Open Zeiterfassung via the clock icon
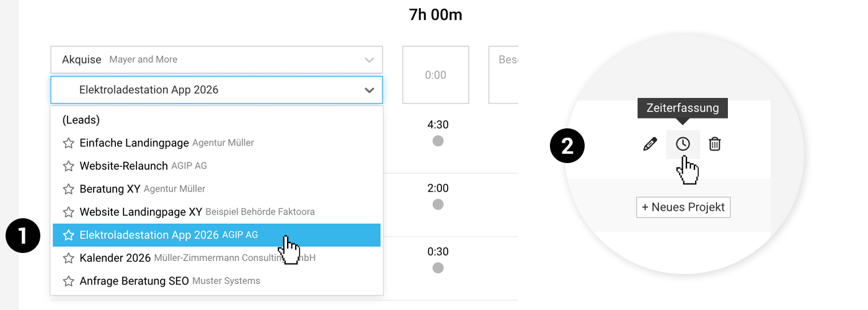 click(683, 144)
